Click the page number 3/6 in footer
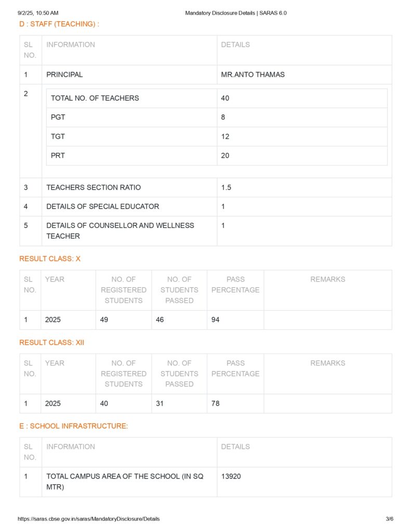411x532 pixels. (389, 518)
